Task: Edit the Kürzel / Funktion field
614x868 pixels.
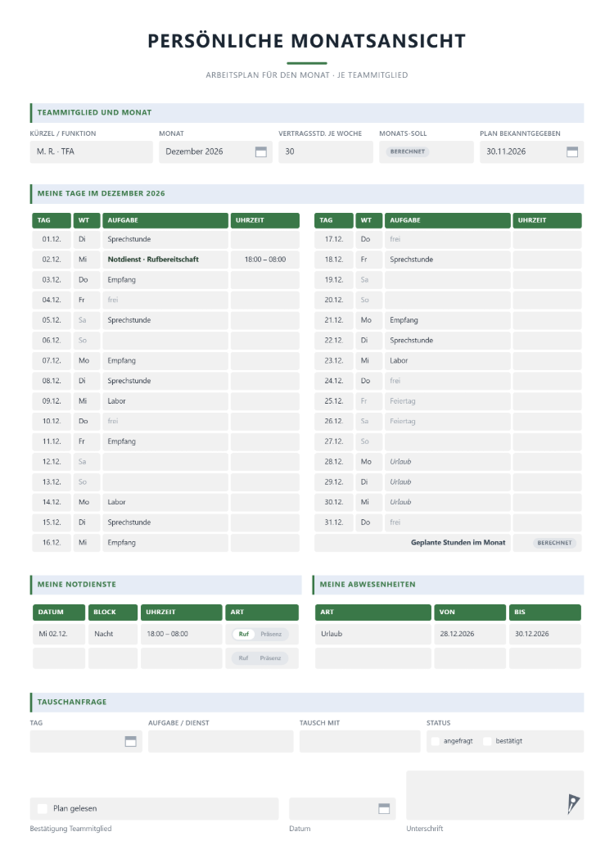Action: (92, 151)
